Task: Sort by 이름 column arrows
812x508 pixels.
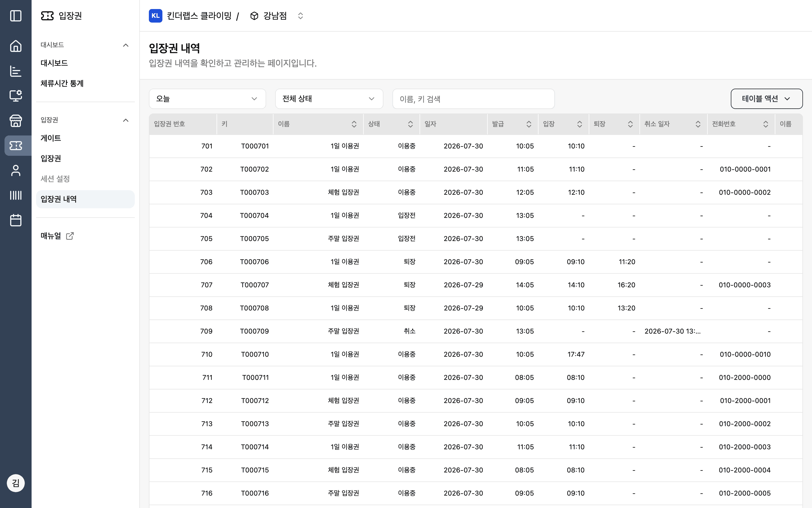Action: point(354,124)
